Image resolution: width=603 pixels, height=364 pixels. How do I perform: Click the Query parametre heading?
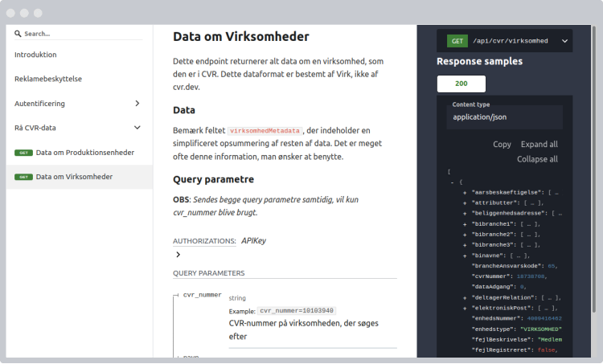pos(213,179)
